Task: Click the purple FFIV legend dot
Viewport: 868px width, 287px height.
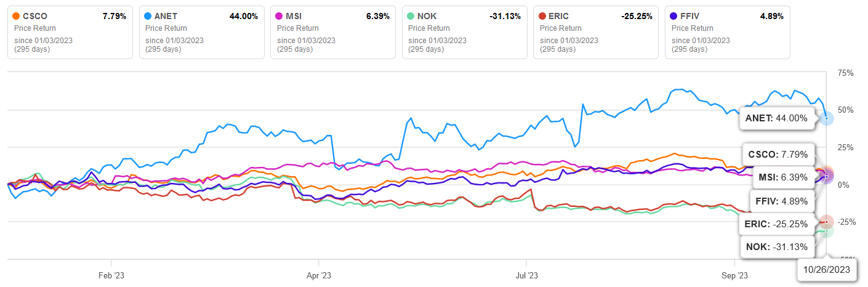Action: coord(675,16)
